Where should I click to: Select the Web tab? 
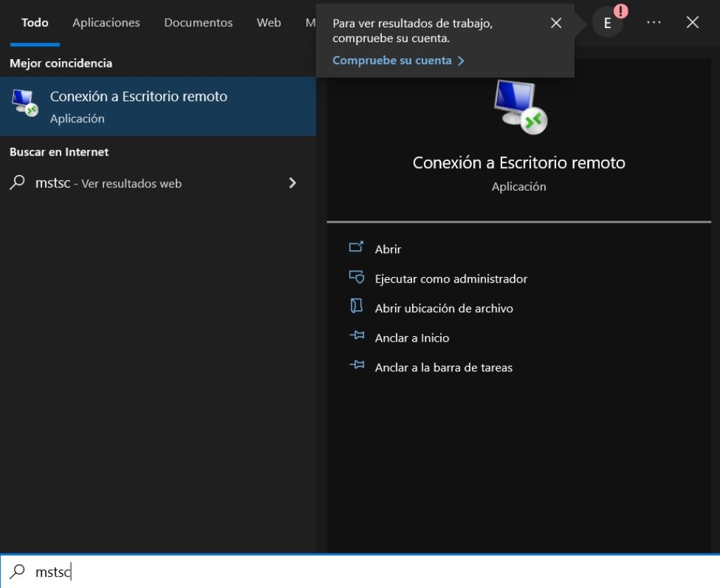[x=269, y=23]
